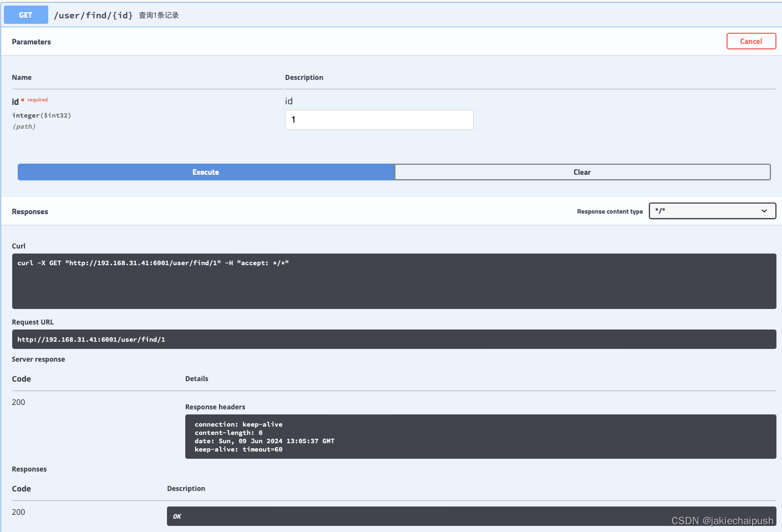Click the operation summary 查询1条记录

point(159,15)
